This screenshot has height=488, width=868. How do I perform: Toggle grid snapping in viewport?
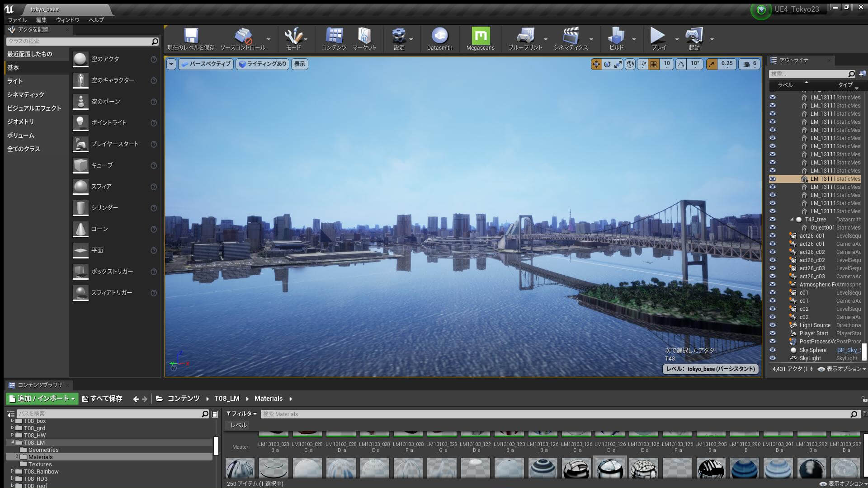(653, 64)
